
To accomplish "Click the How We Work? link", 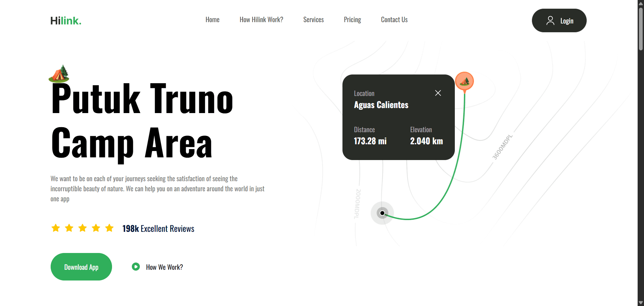I will coord(164,267).
